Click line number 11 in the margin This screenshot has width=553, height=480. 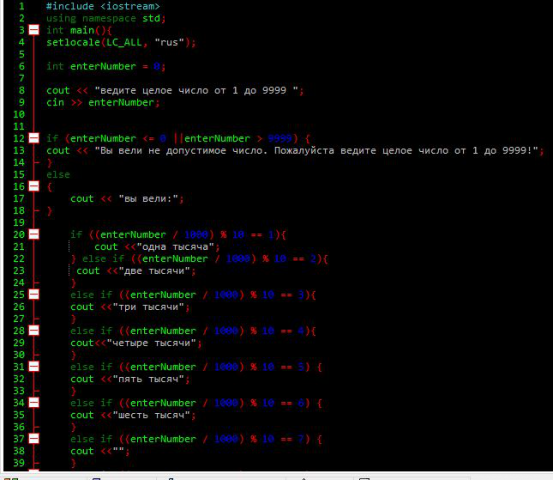coord(19,127)
